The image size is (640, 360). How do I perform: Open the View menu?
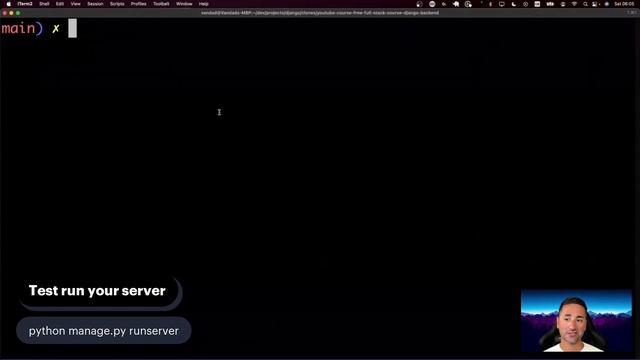[76, 4]
